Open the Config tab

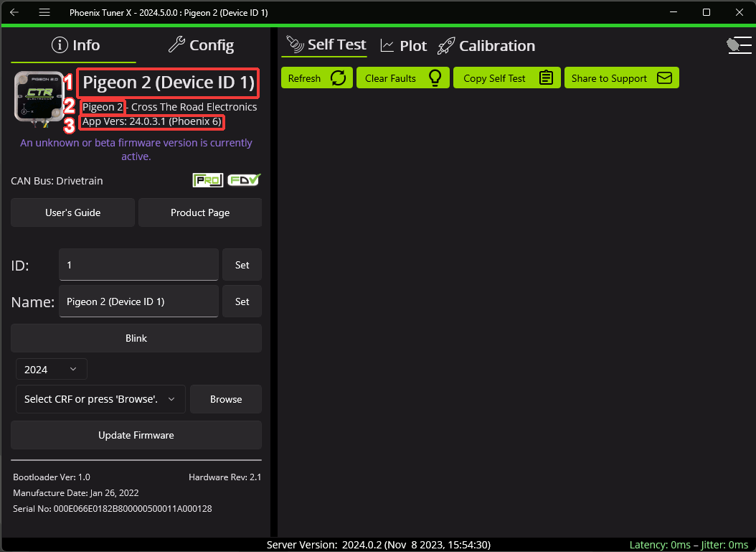[x=201, y=45]
